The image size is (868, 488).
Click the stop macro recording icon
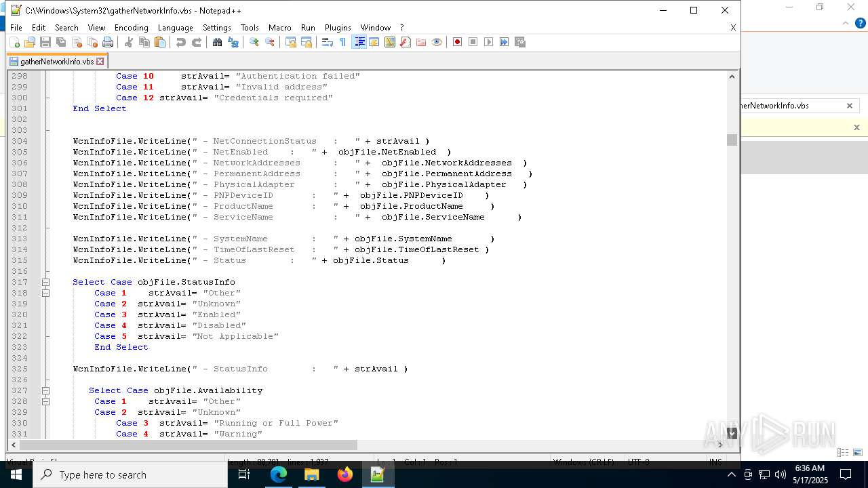pyautogui.click(x=473, y=42)
